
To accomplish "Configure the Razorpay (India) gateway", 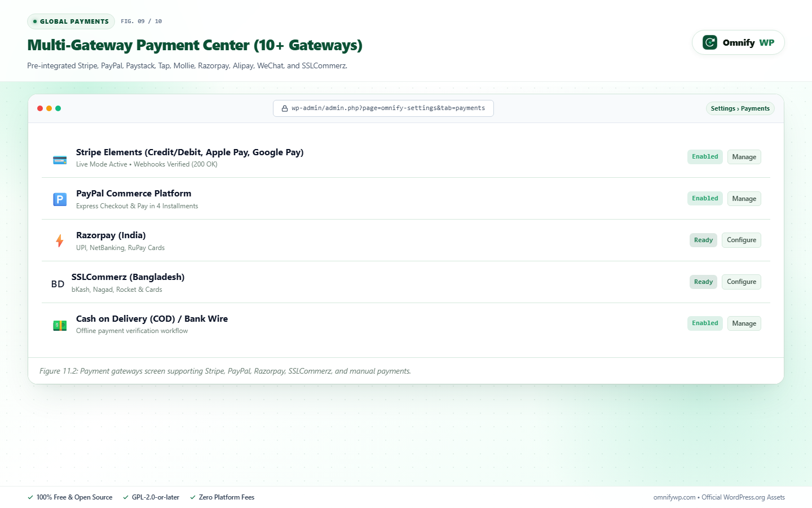I will point(742,240).
